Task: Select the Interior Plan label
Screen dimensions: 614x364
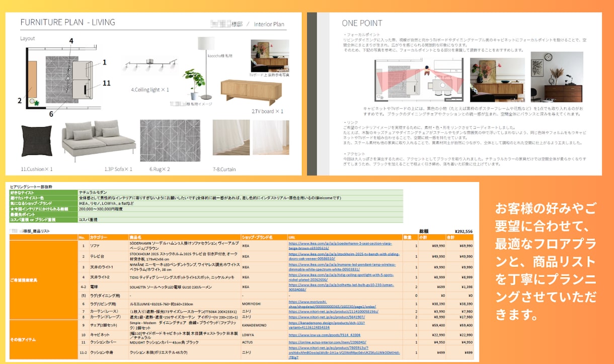Action: click(x=269, y=24)
